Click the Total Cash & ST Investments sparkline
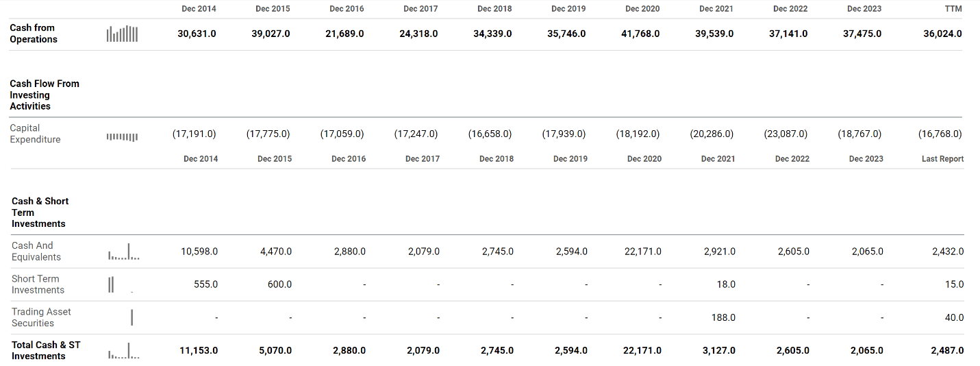980x366 pixels. tap(124, 352)
